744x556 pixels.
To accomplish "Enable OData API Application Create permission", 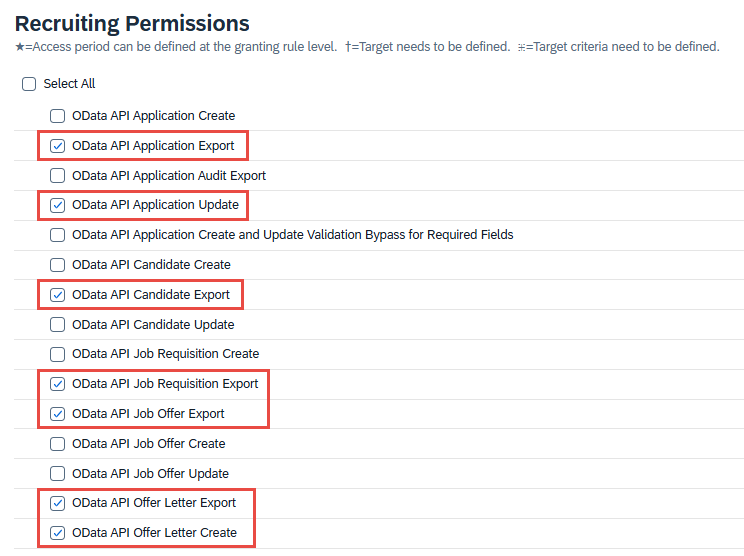I will pyautogui.click(x=58, y=116).
